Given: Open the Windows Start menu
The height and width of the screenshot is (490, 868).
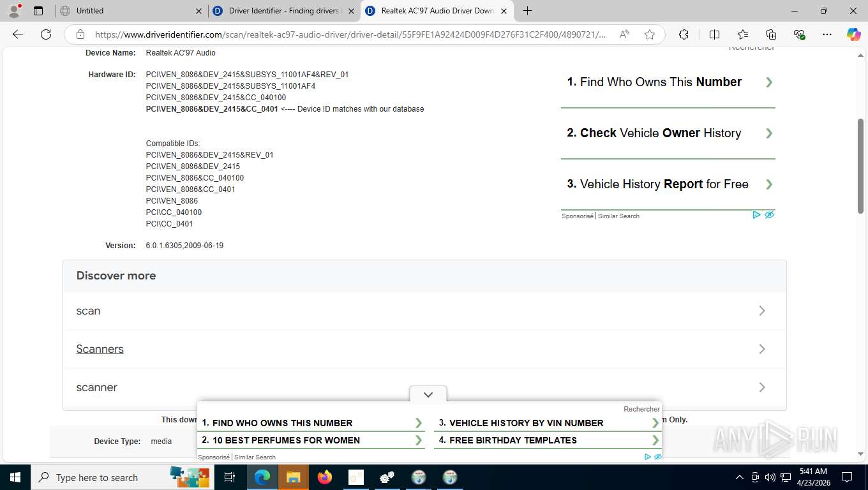Looking at the screenshot, I should pos(15,477).
